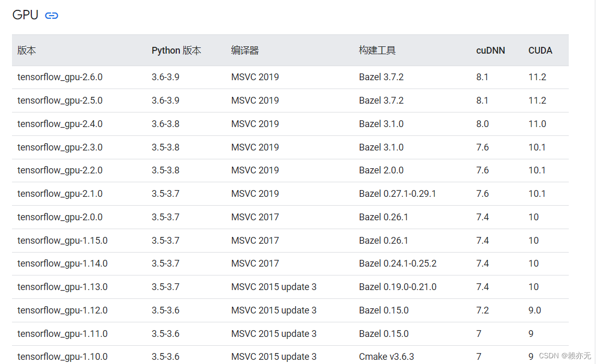This screenshot has height=364, width=599.
Task: Click Bazel 0.15.0 in tensorflow_gpu-1.11.0 row
Action: click(384, 333)
